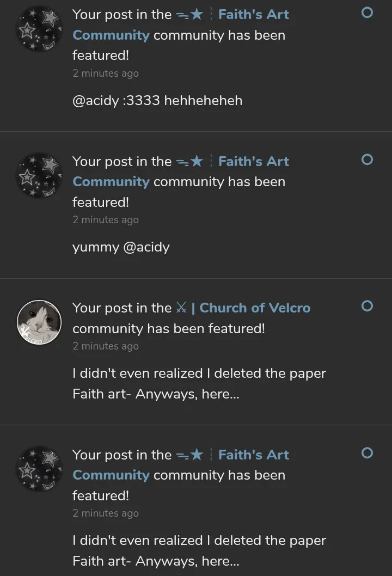Open the last 'deleted the paper Faith art' preview
Viewport: 392px width, 576px height.
point(199,551)
